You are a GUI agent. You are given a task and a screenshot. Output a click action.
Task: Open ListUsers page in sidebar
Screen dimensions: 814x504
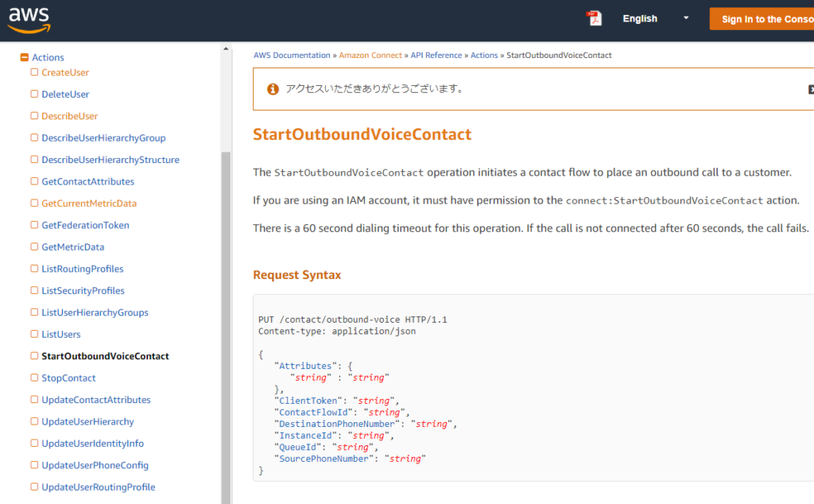click(x=60, y=334)
